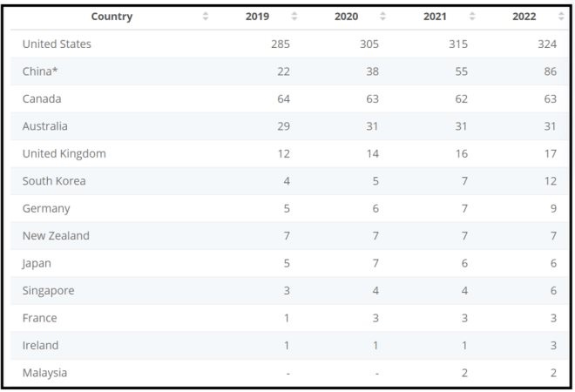Click the Country column header label

point(112,17)
